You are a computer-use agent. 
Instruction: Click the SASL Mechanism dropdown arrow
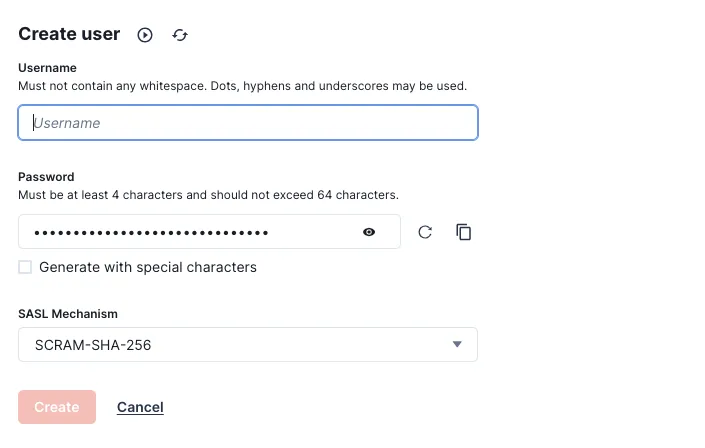[x=457, y=344]
